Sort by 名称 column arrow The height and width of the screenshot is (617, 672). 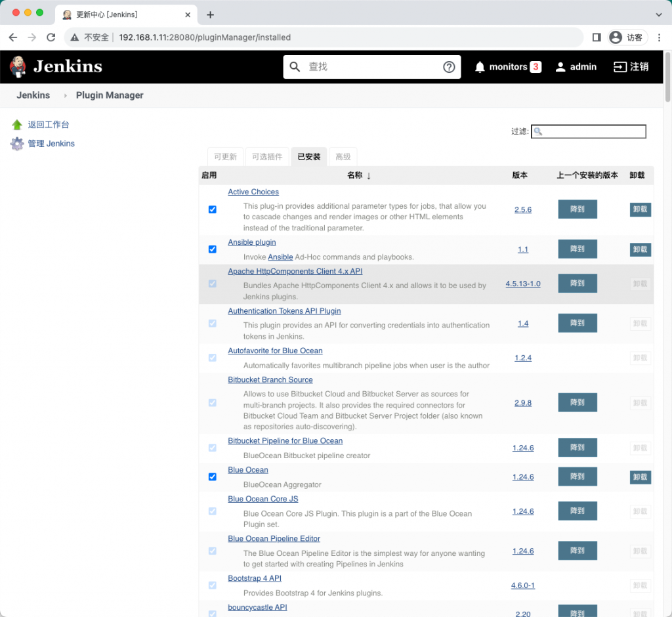click(369, 175)
